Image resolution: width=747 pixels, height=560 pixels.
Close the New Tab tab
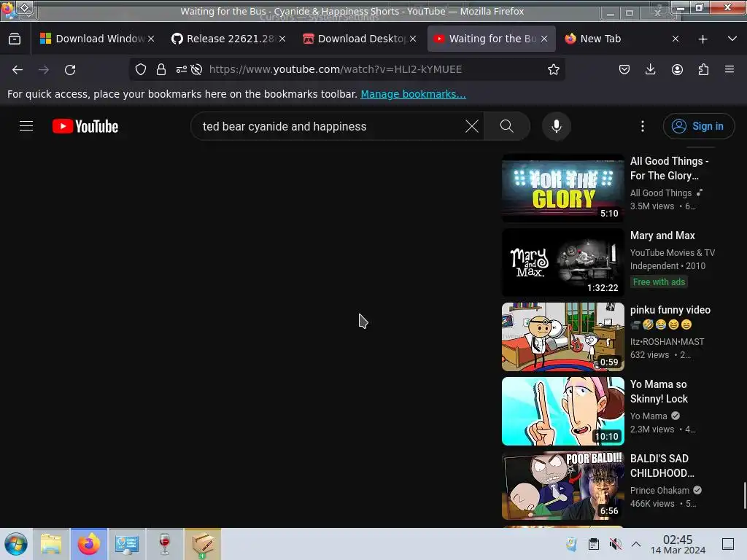[676, 39]
